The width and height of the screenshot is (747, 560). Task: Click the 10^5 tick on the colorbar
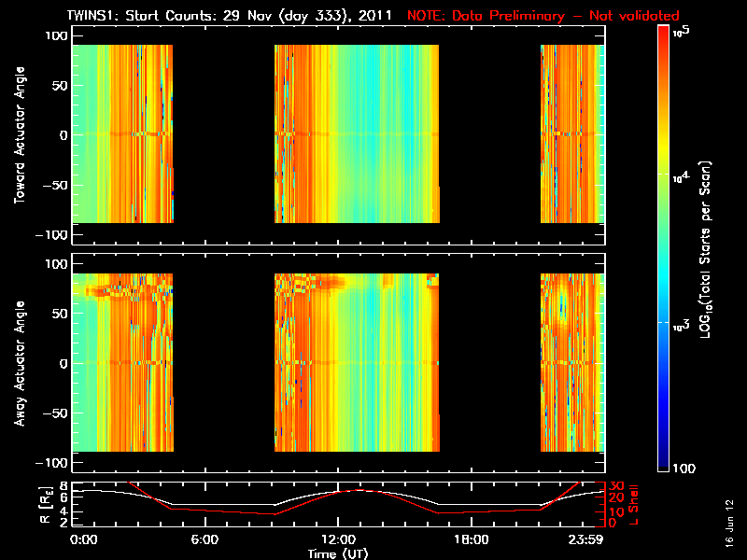point(683,31)
